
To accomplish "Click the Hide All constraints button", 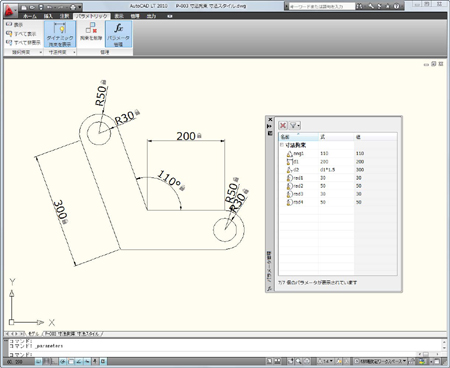I will [23, 42].
